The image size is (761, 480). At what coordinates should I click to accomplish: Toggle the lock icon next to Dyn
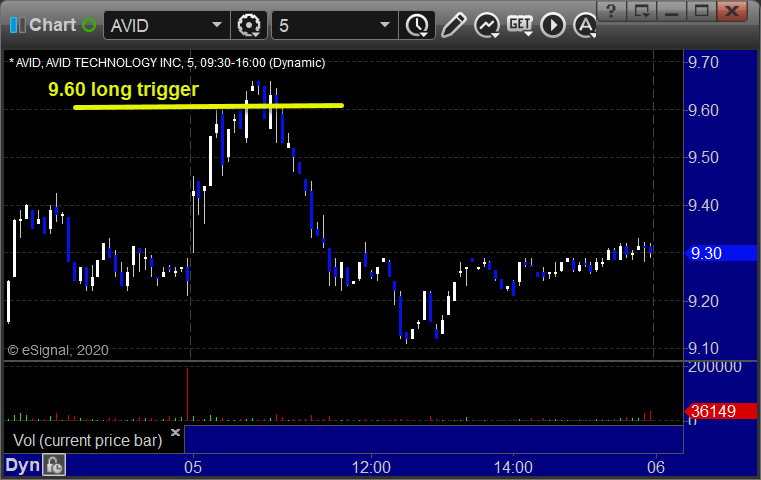(x=54, y=465)
